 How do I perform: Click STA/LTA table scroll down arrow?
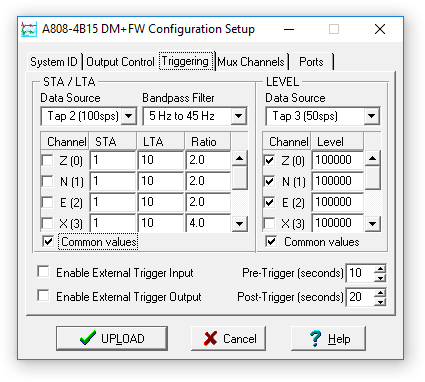tap(239, 224)
